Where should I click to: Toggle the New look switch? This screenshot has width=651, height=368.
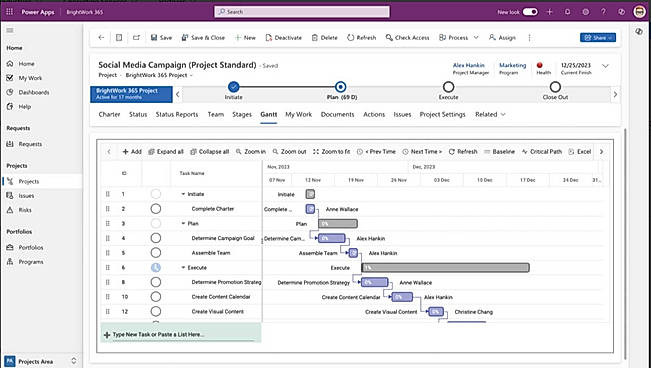coord(530,12)
